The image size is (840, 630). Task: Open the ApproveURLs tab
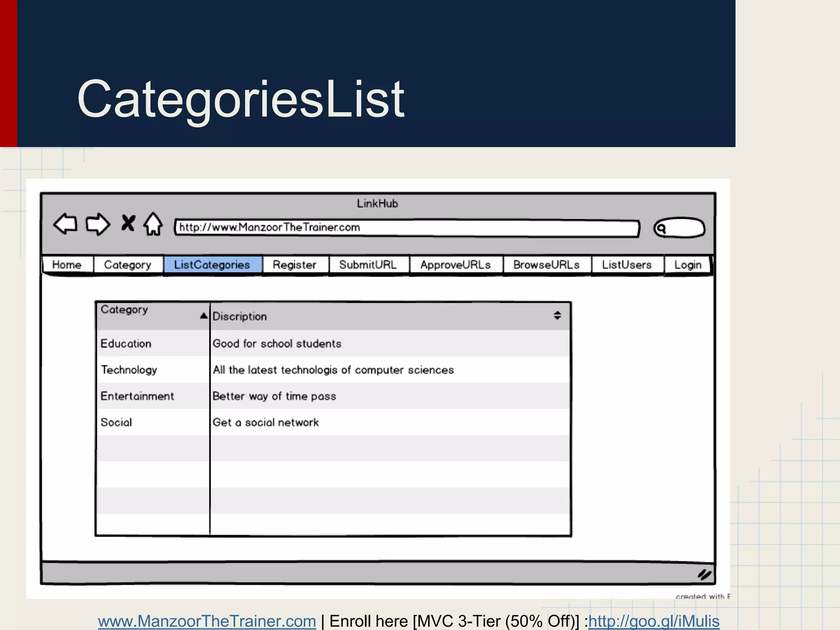(x=455, y=265)
